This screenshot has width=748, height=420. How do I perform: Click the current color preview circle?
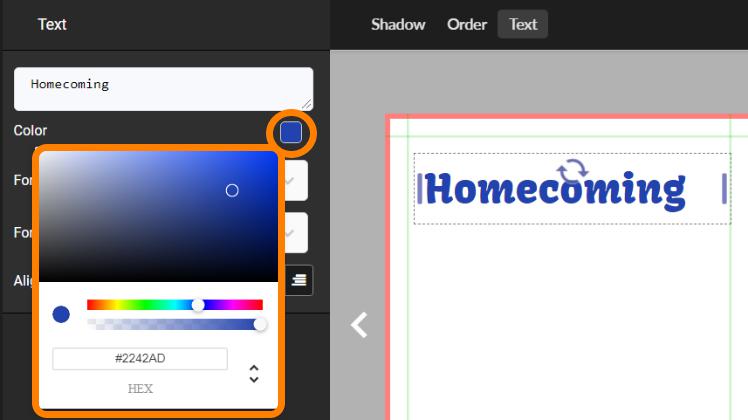61,314
